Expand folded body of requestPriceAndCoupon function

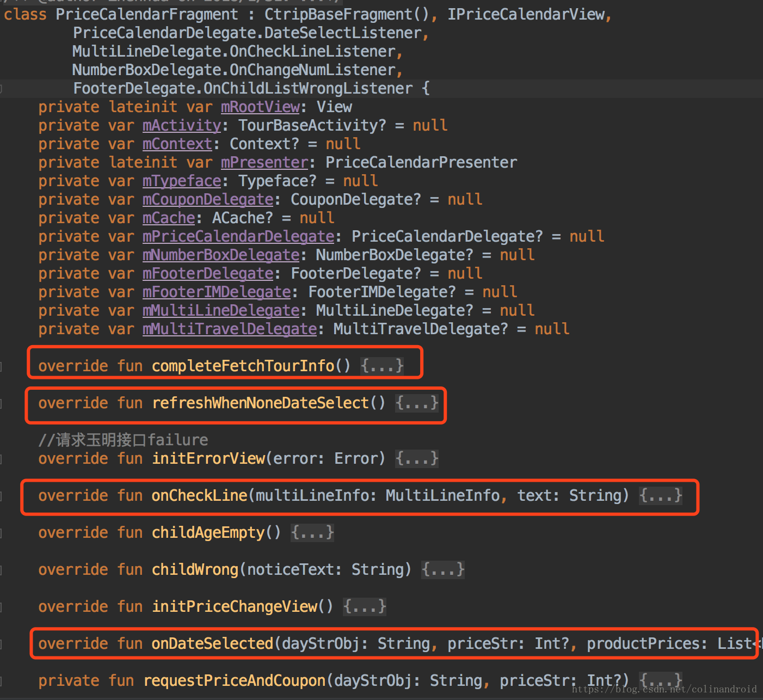pyautogui.click(x=661, y=680)
